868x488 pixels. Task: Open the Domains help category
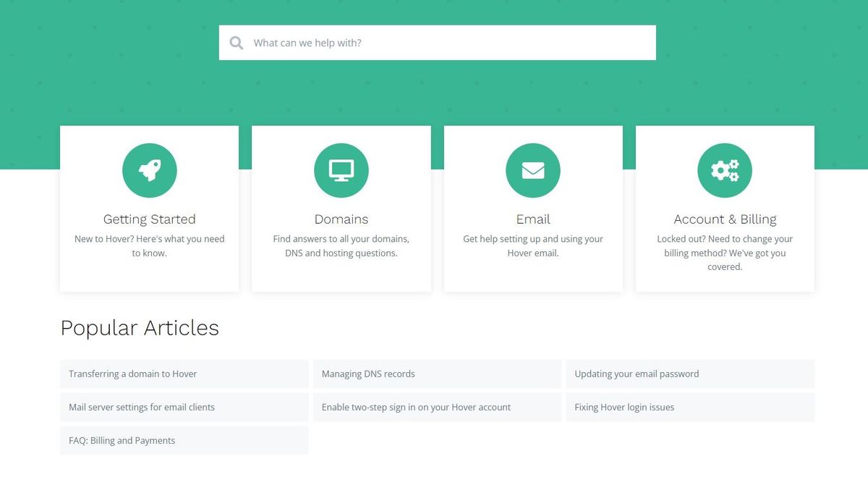pyautogui.click(x=341, y=219)
